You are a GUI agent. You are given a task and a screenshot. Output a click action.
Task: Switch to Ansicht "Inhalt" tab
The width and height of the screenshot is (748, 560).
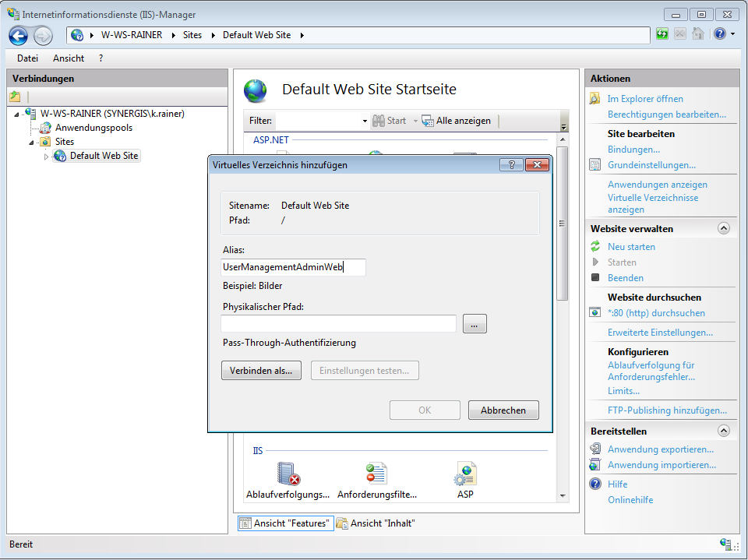[x=376, y=523]
